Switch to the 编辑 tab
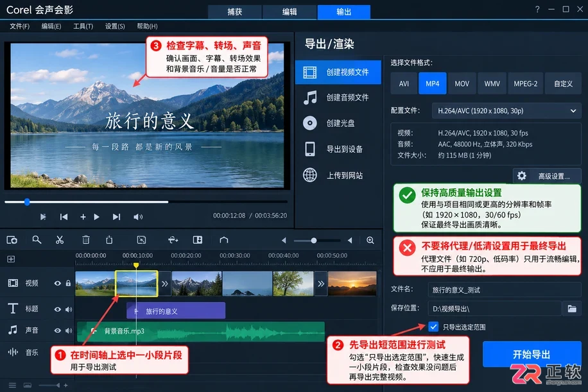Image resolution: width=588 pixels, height=392 pixels. [290, 12]
